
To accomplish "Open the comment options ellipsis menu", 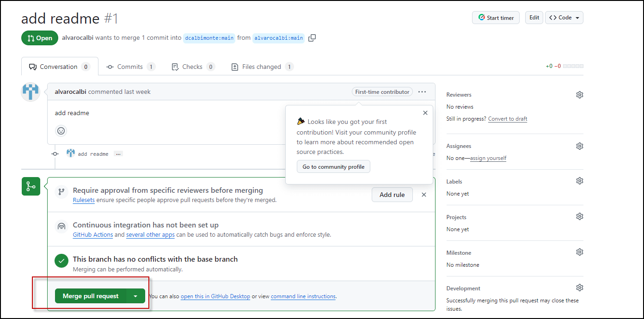I will tap(422, 92).
